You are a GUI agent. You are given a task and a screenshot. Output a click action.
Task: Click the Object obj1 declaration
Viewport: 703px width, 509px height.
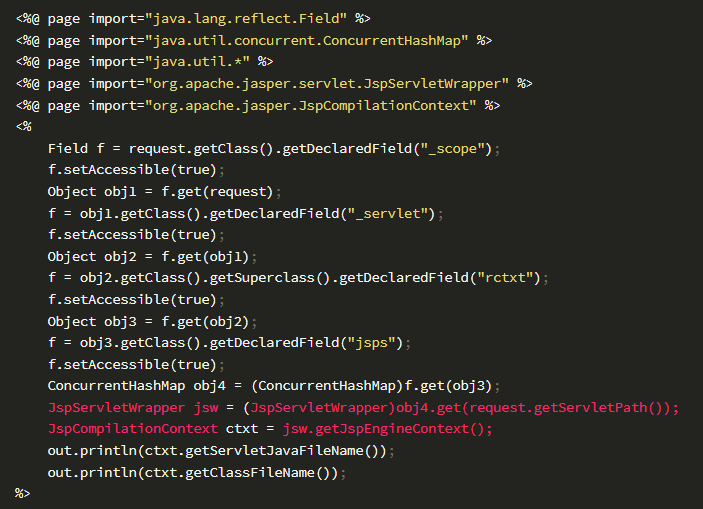[164, 192]
